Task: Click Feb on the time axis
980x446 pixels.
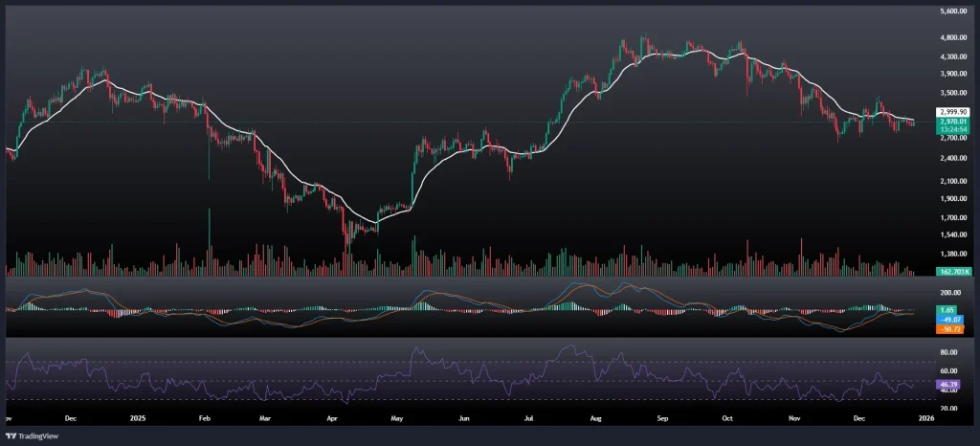Action: click(x=204, y=419)
